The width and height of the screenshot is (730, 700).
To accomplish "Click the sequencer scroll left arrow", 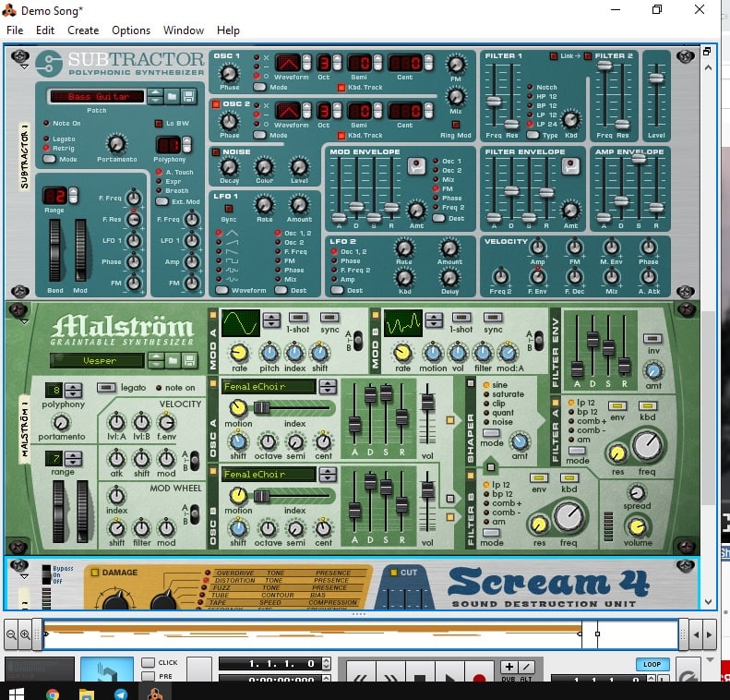I will click(x=696, y=634).
